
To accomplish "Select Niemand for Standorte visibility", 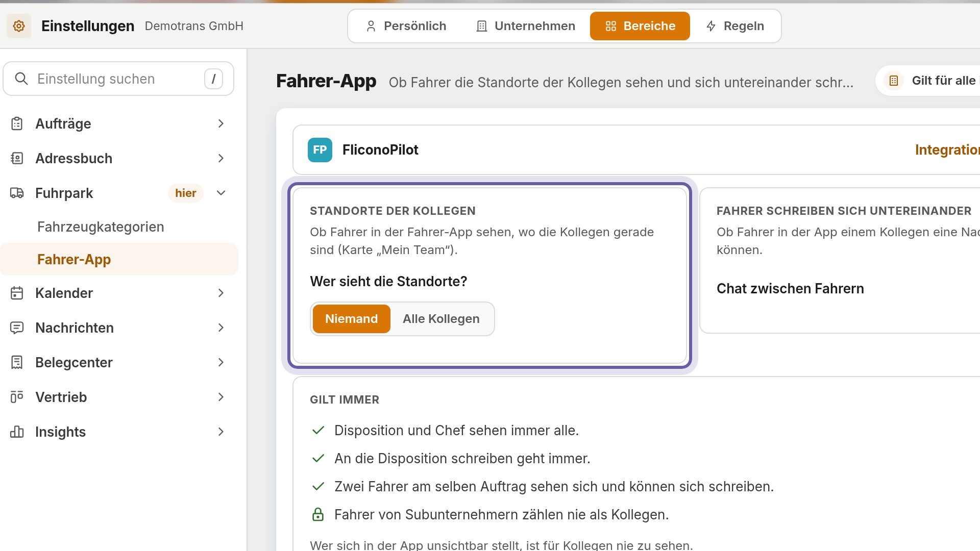I will pyautogui.click(x=352, y=319).
